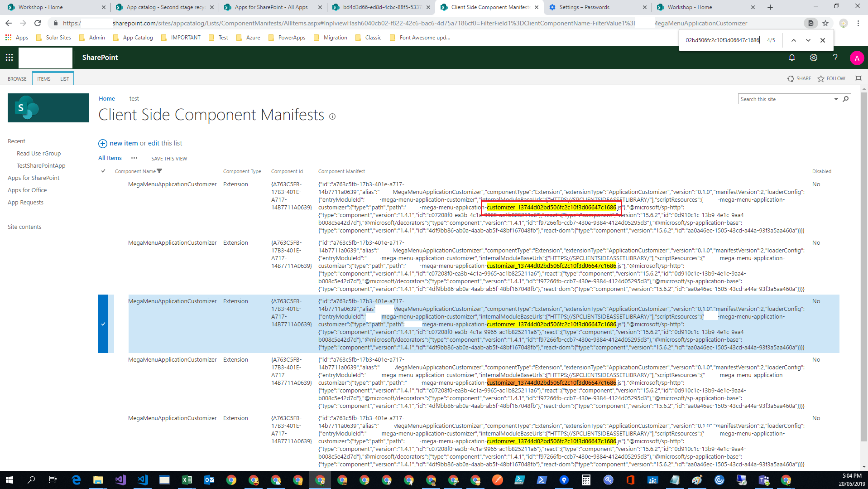
Task: Click the Home breadcrumb link
Action: pyautogui.click(x=107, y=98)
